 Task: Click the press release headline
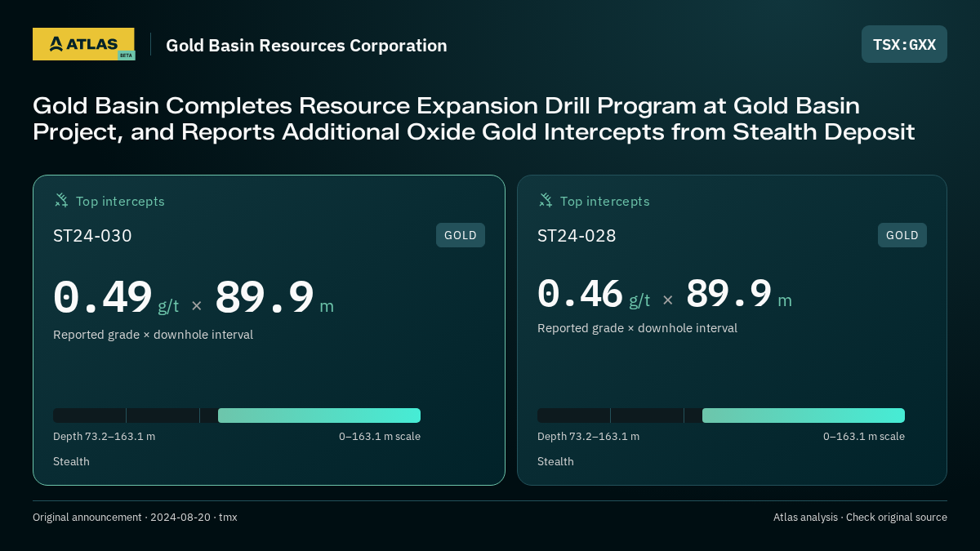click(474, 118)
